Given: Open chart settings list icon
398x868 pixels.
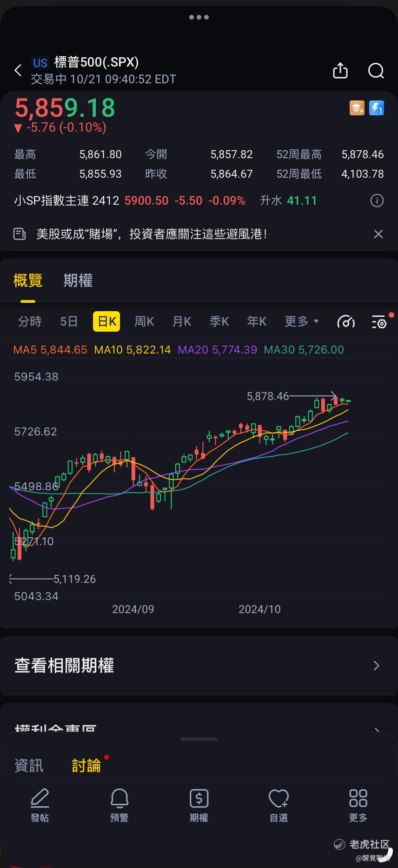Looking at the screenshot, I should [x=380, y=321].
